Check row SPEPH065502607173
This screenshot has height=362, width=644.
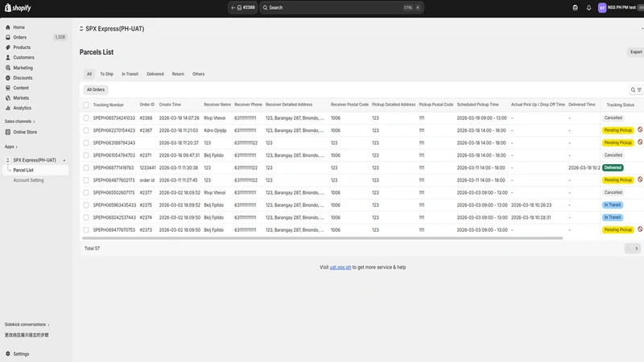coord(86,192)
